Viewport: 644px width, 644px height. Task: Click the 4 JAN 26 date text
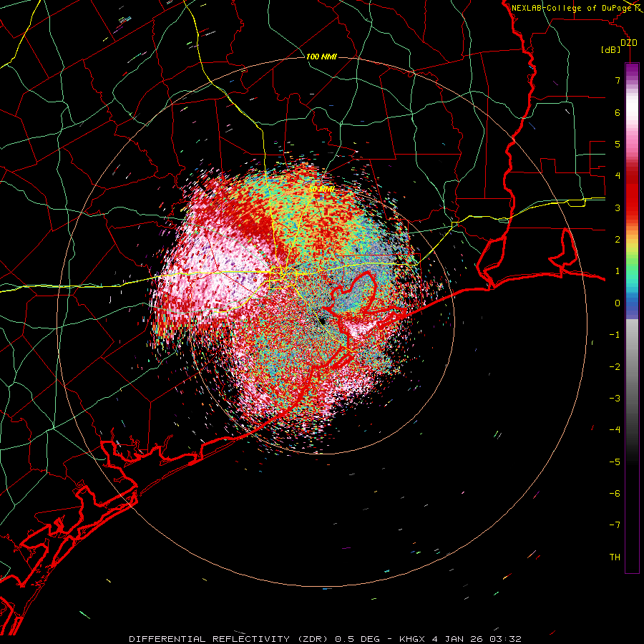457,639
